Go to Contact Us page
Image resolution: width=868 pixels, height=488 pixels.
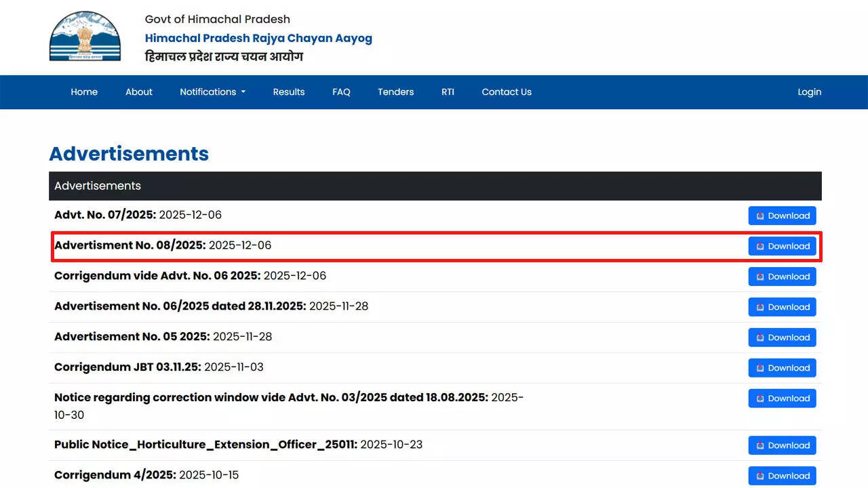coord(507,92)
